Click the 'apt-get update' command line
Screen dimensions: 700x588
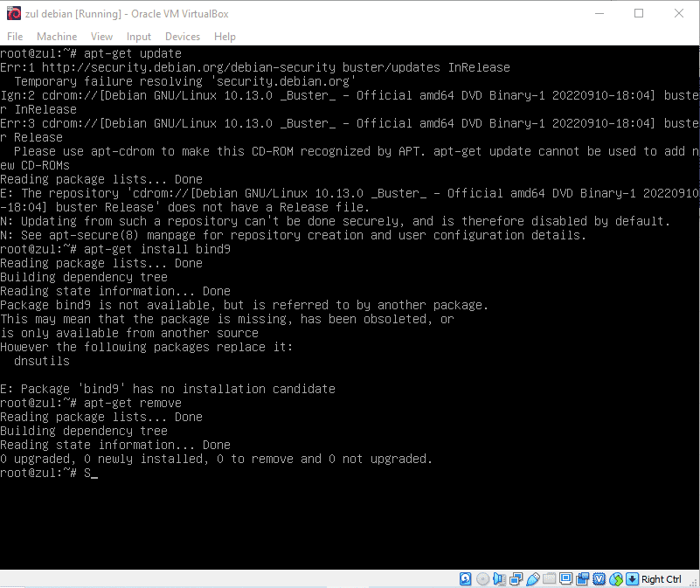91,53
